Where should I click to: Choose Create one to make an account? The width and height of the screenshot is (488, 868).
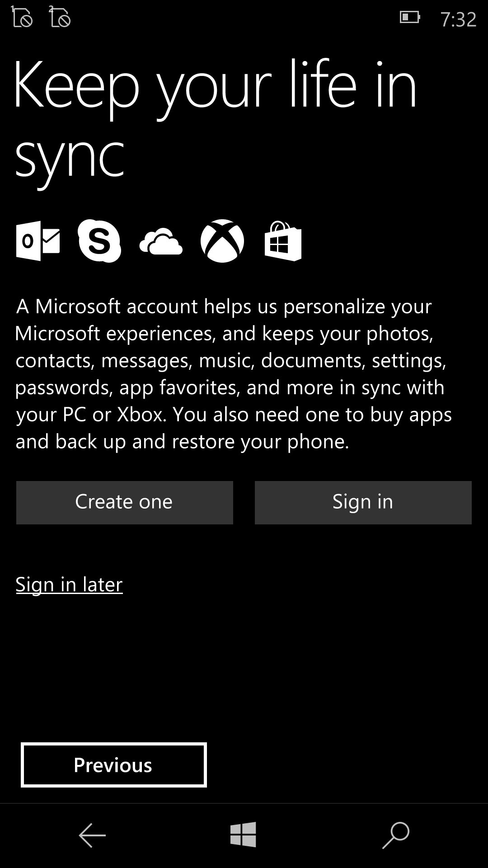tap(125, 503)
